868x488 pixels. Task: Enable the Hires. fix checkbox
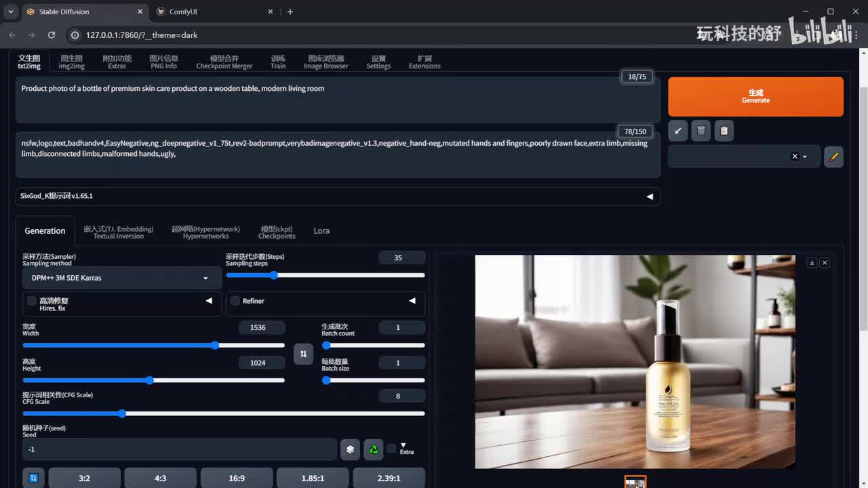pyautogui.click(x=32, y=301)
